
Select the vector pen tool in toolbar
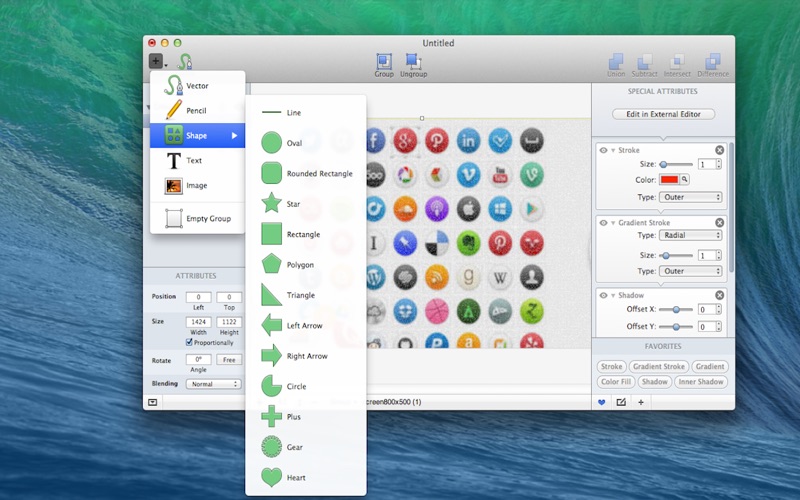point(185,61)
